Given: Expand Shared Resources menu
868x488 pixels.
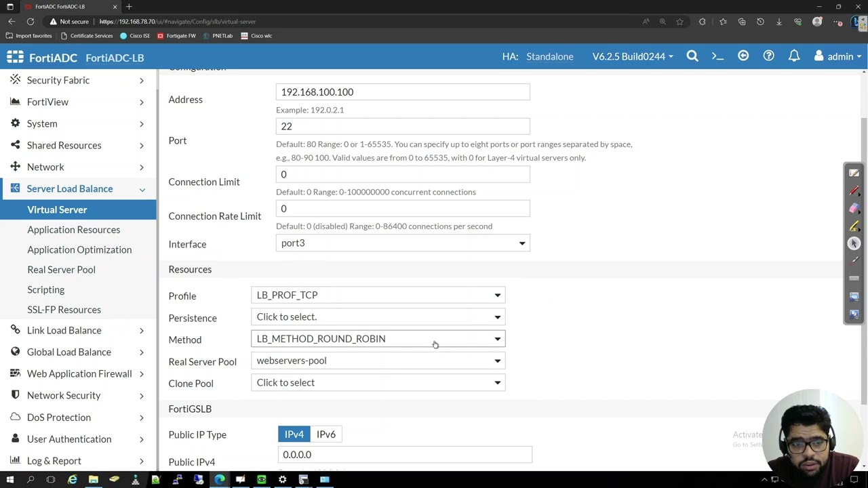Looking at the screenshot, I should point(78,145).
